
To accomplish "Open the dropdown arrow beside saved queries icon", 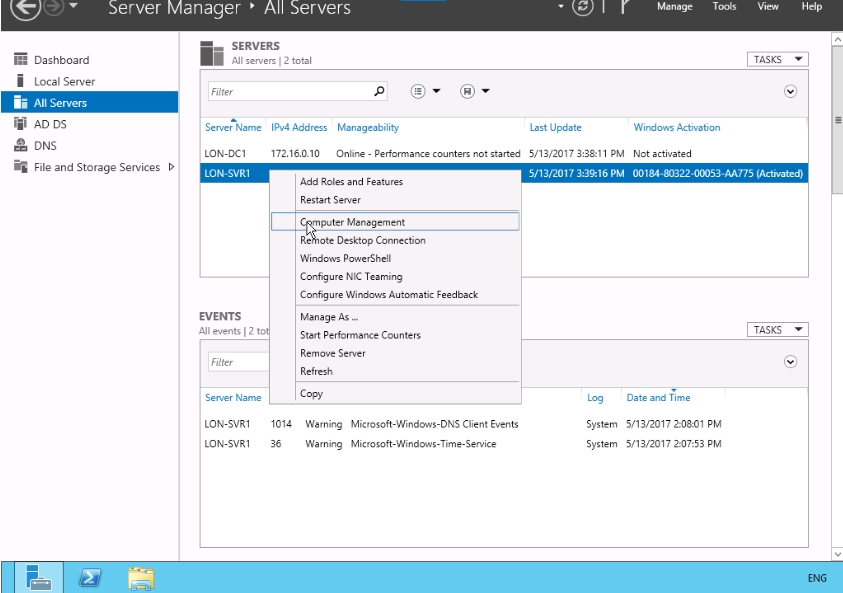I will pos(485,91).
